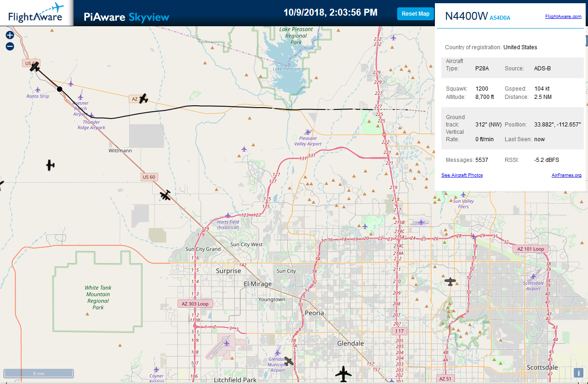Click the Scottsdale Airport marker
Image resolution: width=588 pixels, height=384 pixels.
[x=533, y=276]
